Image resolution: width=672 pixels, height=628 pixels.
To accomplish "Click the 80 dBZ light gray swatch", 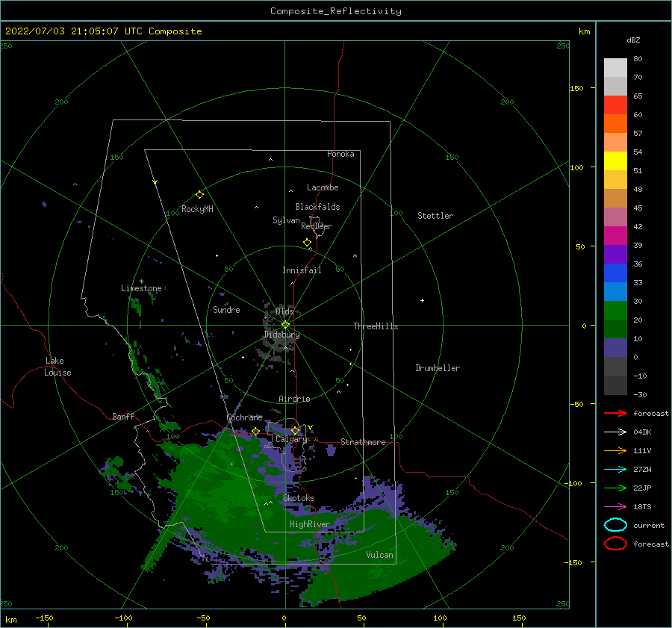I will (615, 68).
